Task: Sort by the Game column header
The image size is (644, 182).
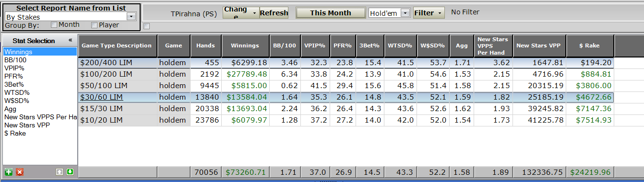Action: coord(174,45)
